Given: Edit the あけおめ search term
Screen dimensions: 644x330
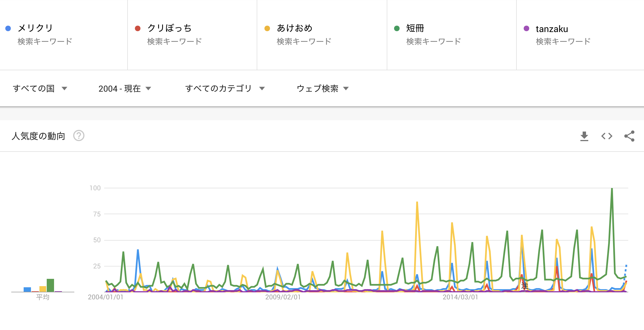Looking at the screenshot, I should pos(295,28).
